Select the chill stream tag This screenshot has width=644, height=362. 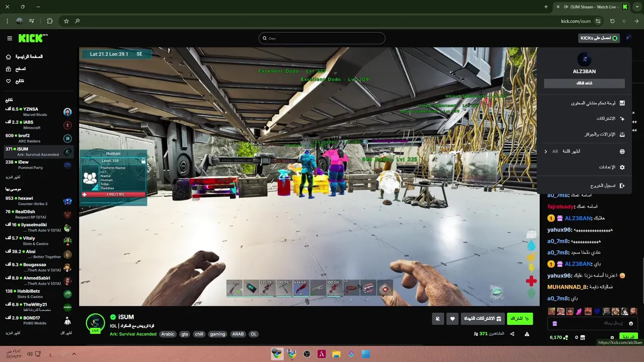(x=199, y=334)
